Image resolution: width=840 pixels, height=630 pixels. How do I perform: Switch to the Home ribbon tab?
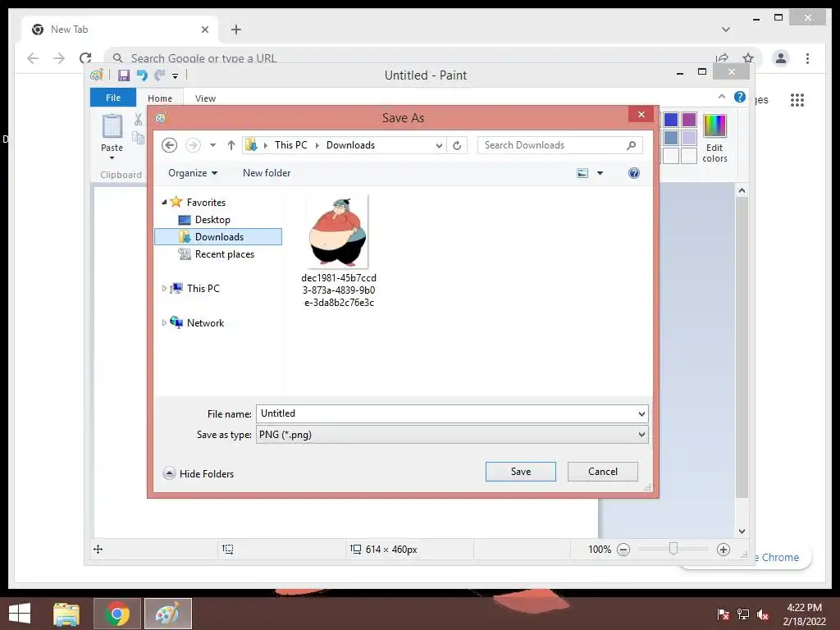coord(160,98)
